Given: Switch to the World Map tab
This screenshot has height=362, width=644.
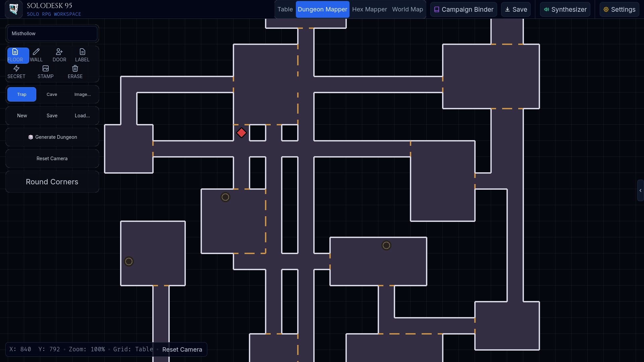Looking at the screenshot, I should tap(408, 9).
